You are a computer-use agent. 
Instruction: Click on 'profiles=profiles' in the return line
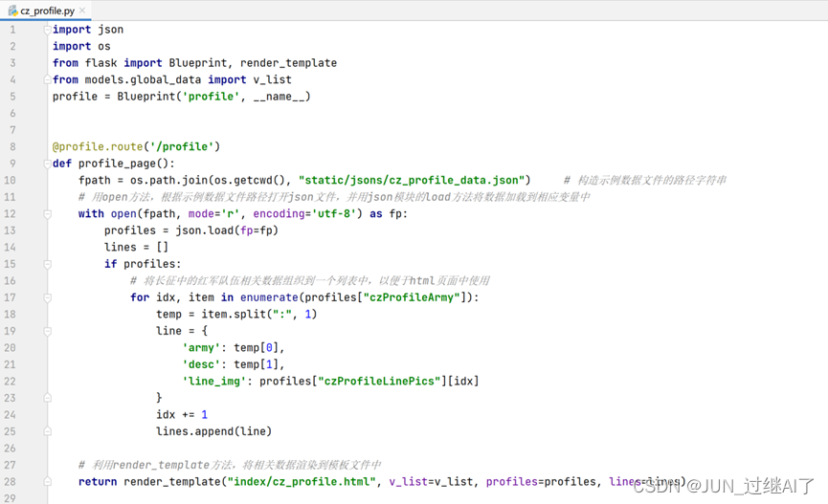coord(541,482)
